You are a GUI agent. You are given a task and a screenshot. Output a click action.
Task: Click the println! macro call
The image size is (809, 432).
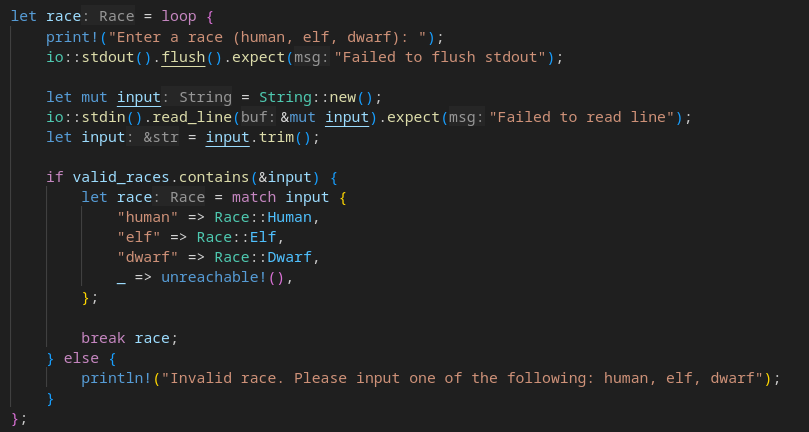tap(117, 377)
